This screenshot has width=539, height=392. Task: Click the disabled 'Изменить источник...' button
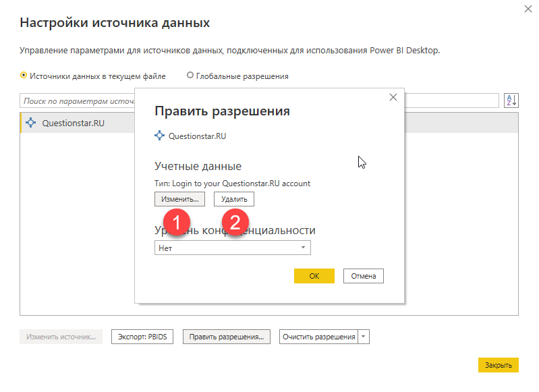[61, 337]
